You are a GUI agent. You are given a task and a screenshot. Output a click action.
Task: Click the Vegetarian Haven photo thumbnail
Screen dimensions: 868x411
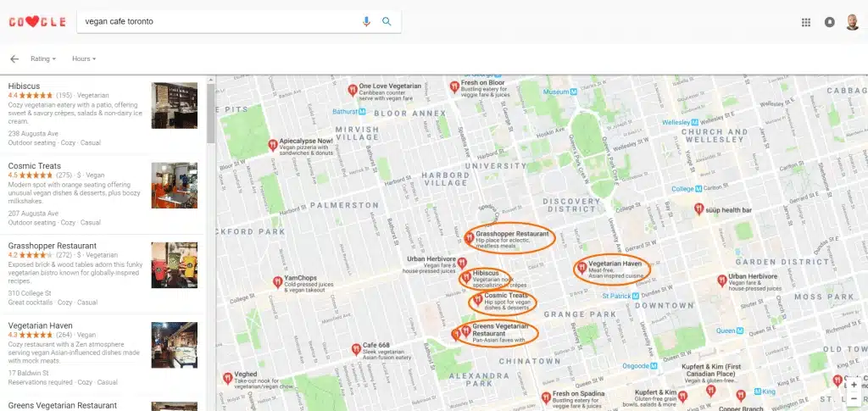[174, 345]
